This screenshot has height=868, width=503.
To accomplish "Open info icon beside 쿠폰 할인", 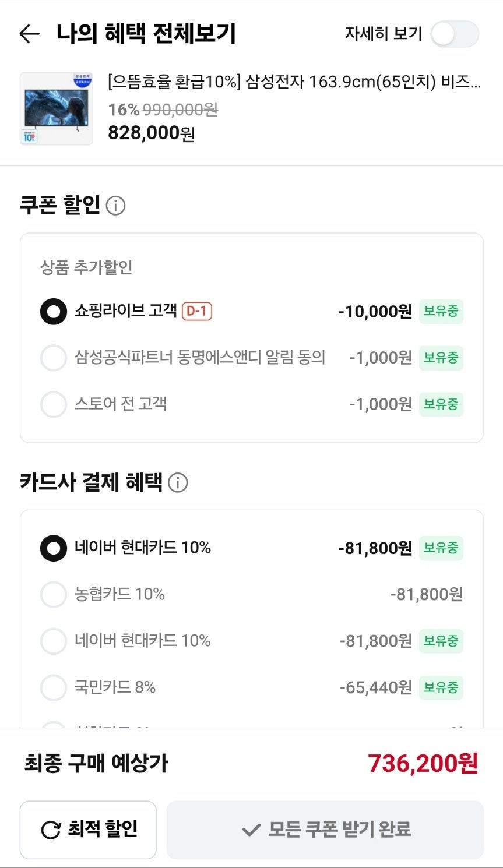I will point(115,206).
